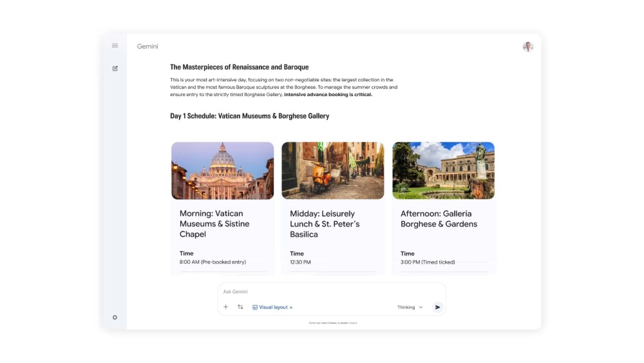The width and height of the screenshot is (644, 363).
Task: Expand the Thinking model dropdown
Action: click(410, 308)
